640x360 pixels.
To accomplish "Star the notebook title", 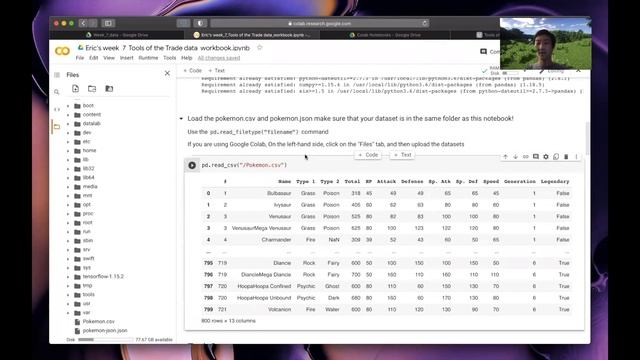I will tap(260, 48).
